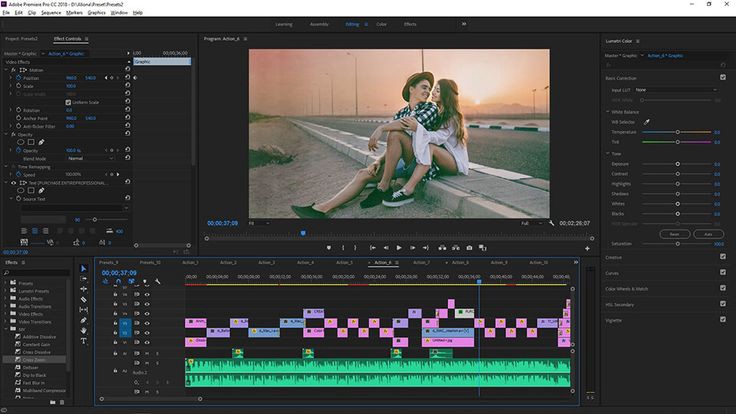Click the WB Selector eyedropper
This screenshot has width=736, height=414.
(x=646, y=121)
